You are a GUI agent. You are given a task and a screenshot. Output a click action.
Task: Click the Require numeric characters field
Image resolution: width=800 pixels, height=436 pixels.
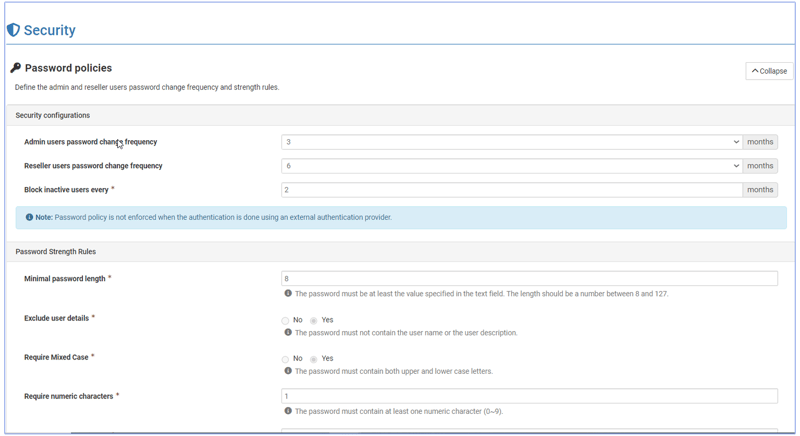pyautogui.click(x=529, y=397)
